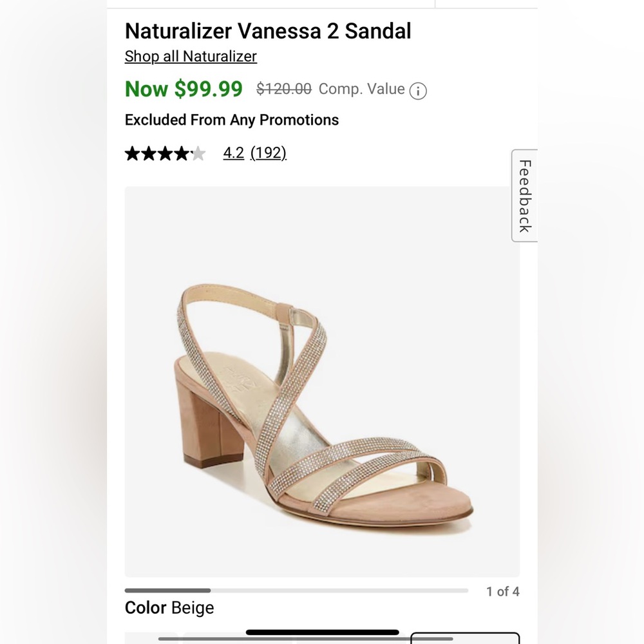644x644 pixels.
Task: Click the Color Beige label
Action: pyautogui.click(x=169, y=607)
